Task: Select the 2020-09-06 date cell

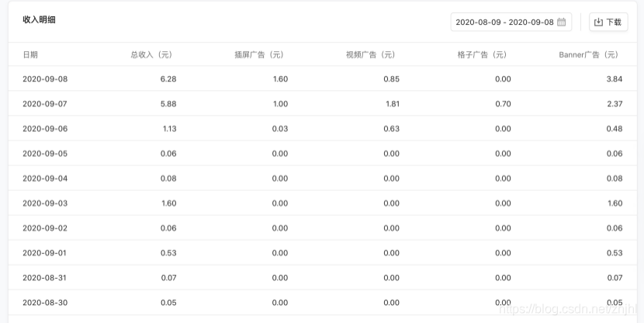Action: 45,129
